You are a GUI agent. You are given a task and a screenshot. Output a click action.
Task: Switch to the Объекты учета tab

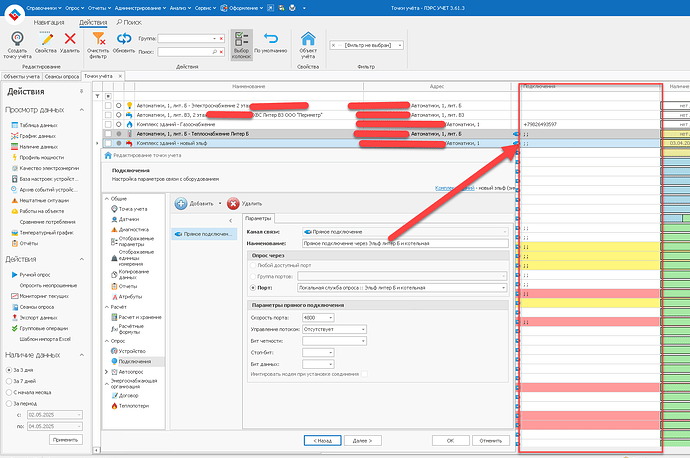click(x=22, y=77)
